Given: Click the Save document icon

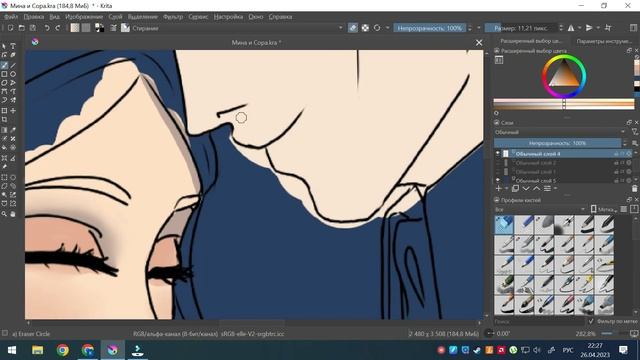Looking at the screenshot, I should coord(33,28).
